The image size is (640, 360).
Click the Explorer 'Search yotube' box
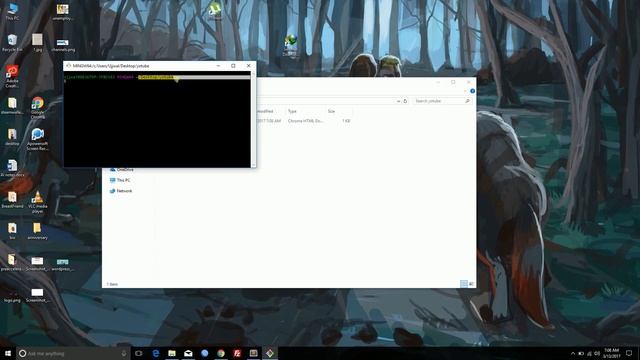[x=442, y=101]
